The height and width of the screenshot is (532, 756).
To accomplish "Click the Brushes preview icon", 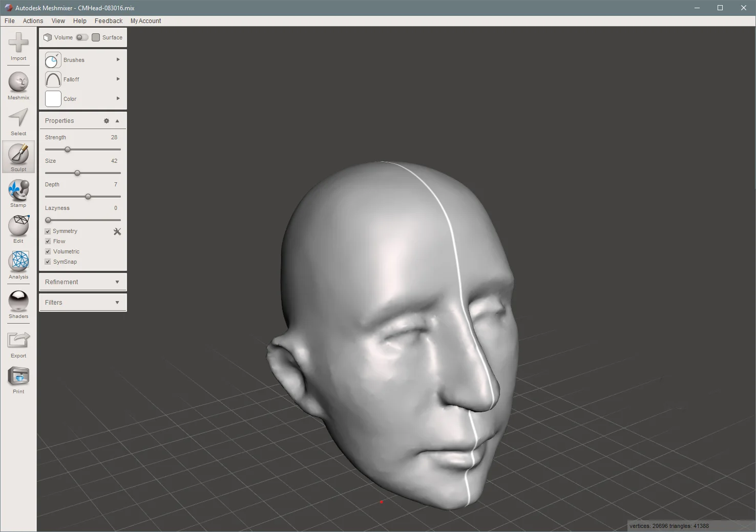I will tap(53, 60).
